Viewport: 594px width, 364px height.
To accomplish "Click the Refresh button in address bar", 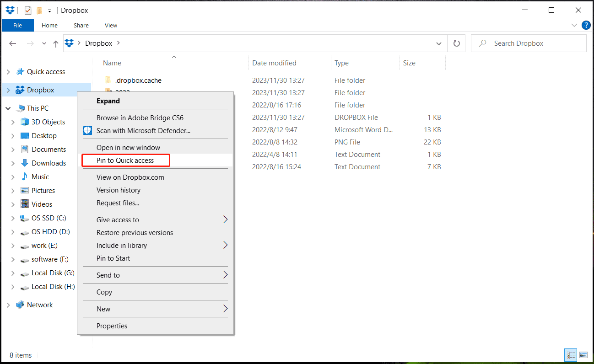I will [x=456, y=43].
